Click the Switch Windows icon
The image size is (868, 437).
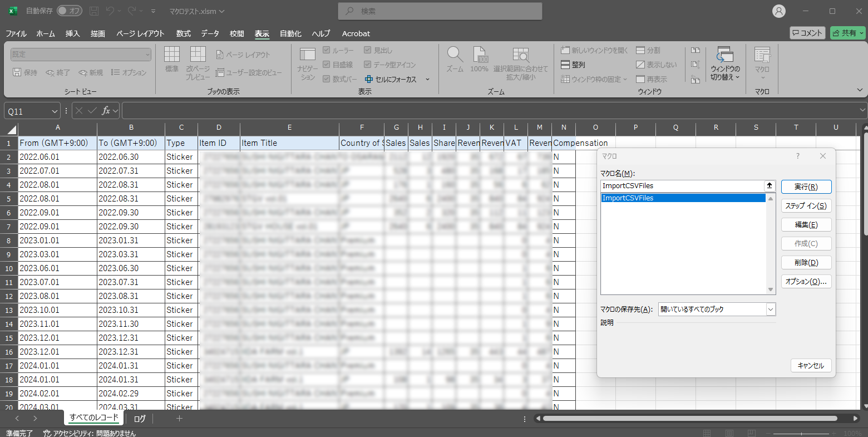(725, 55)
